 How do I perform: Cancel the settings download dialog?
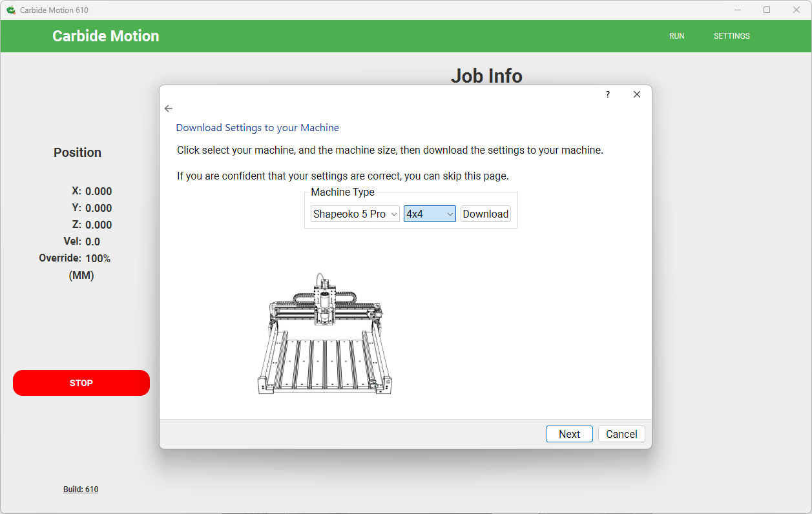(x=621, y=434)
